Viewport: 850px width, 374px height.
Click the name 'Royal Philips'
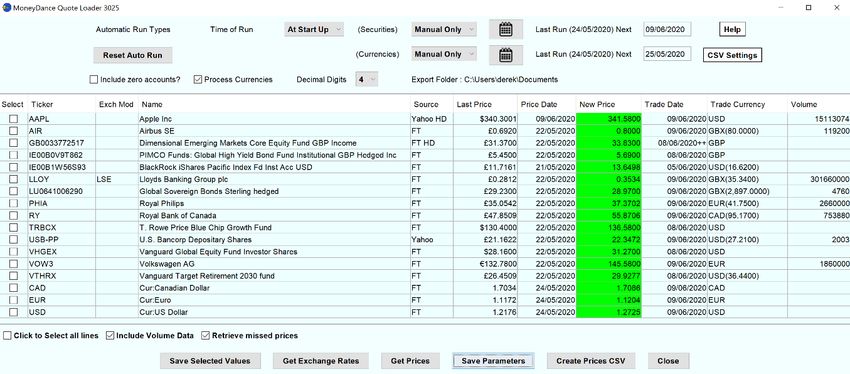(162, 203)
